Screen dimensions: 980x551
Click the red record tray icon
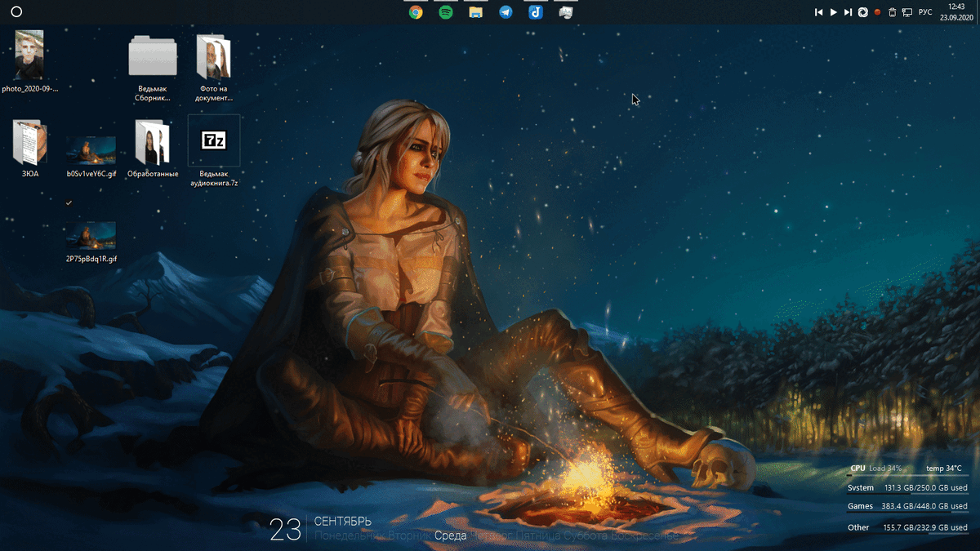tap(878, 12)
